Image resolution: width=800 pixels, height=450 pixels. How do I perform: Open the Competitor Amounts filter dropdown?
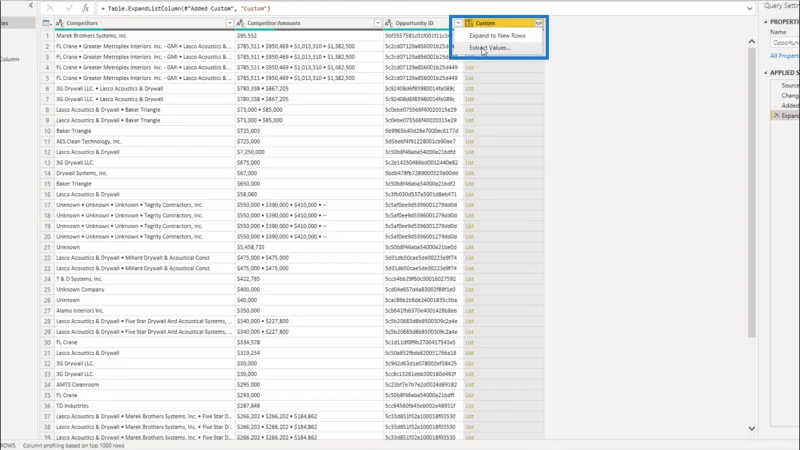[378, 23]
